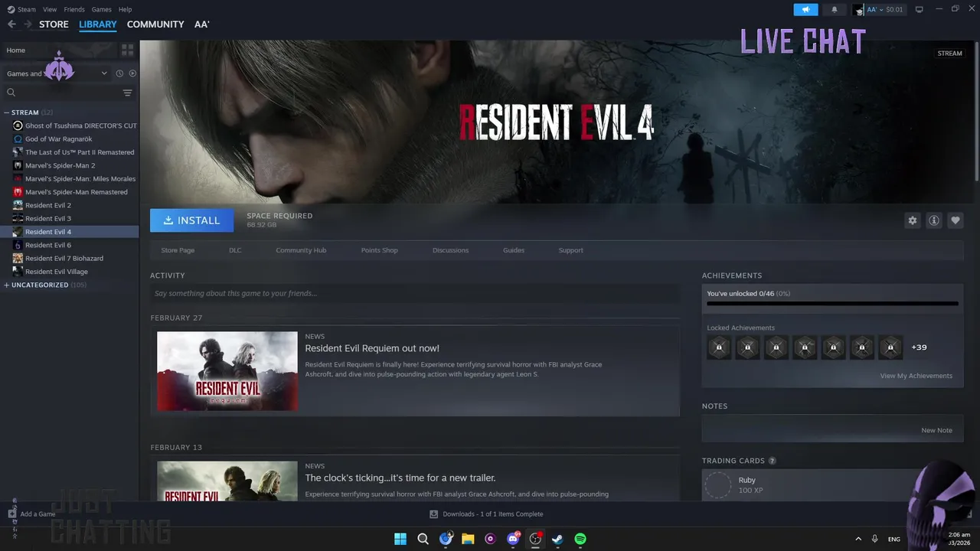
Task: Click the ready-to-play filter icon
Action: 132,73
